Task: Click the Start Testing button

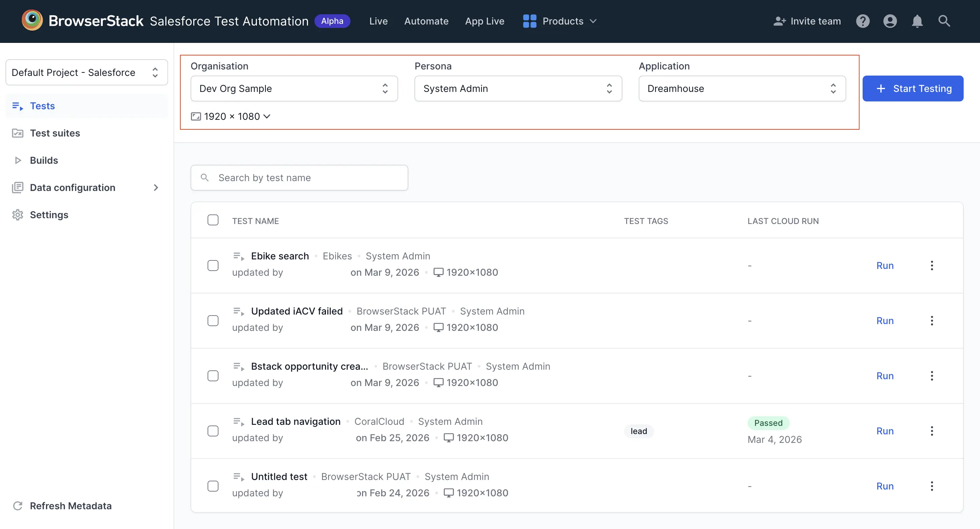Action: pyautogui.click(x=913, y=88)
